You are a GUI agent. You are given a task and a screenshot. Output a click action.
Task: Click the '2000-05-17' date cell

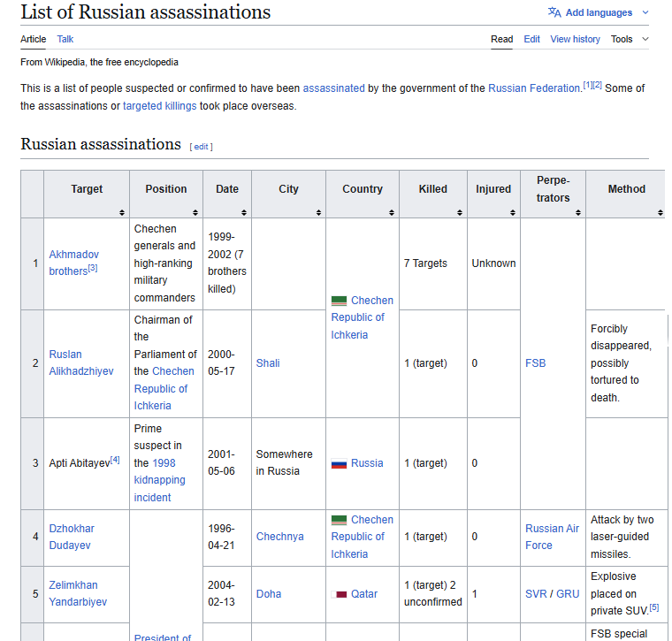(227, 363)
